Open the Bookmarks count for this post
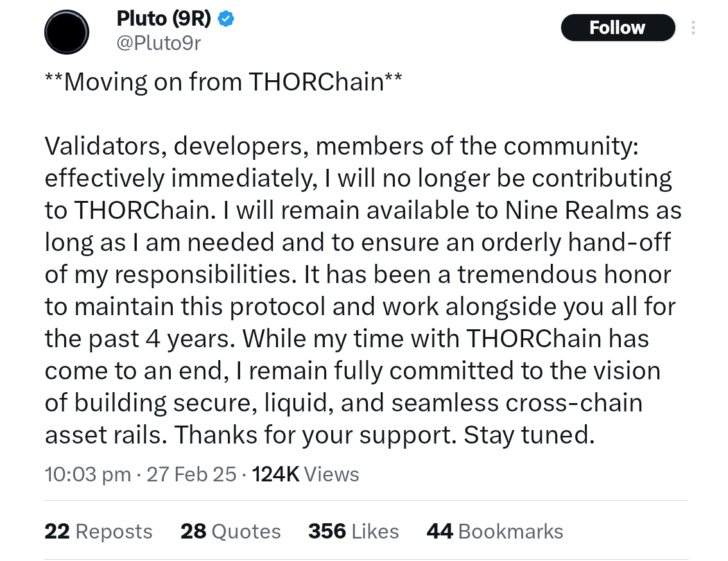Image resolution: width=728 pixels, height=561 pixels. (494, 531)
